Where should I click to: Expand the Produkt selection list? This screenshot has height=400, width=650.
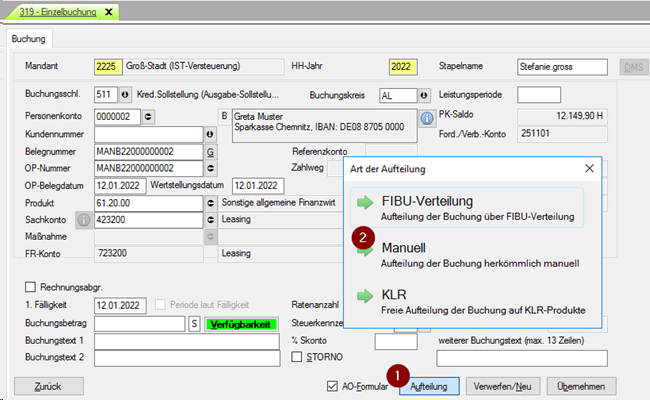click(210, 203)
